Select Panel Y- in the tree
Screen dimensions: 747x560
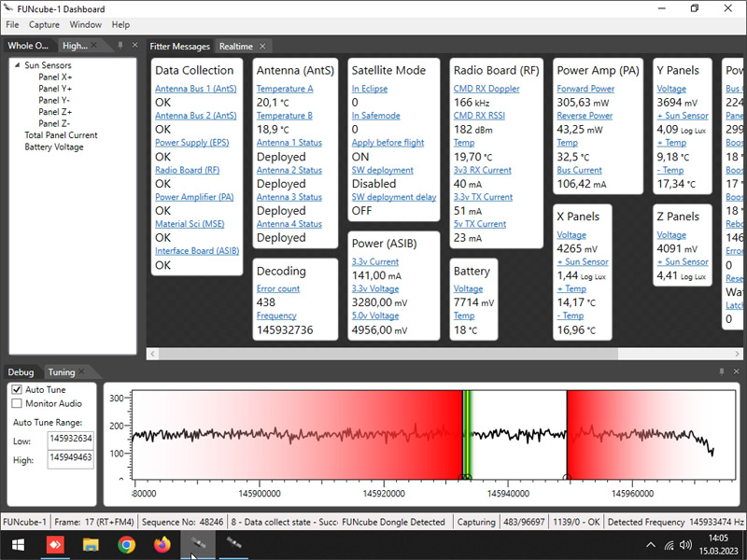click(54, 100)
